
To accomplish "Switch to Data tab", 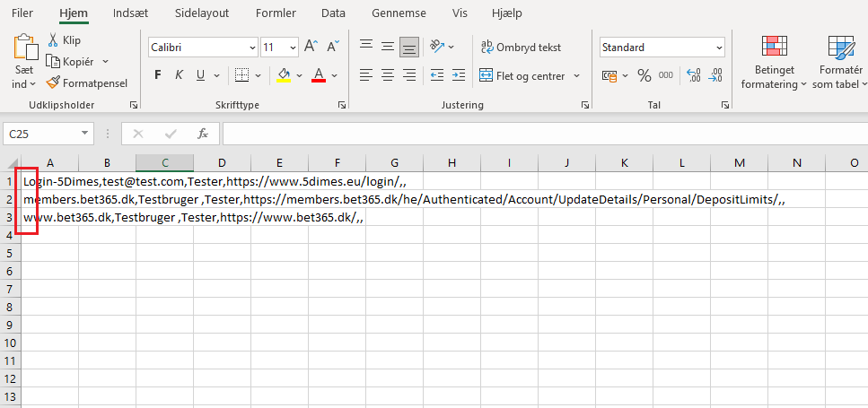I will point(333,13).
